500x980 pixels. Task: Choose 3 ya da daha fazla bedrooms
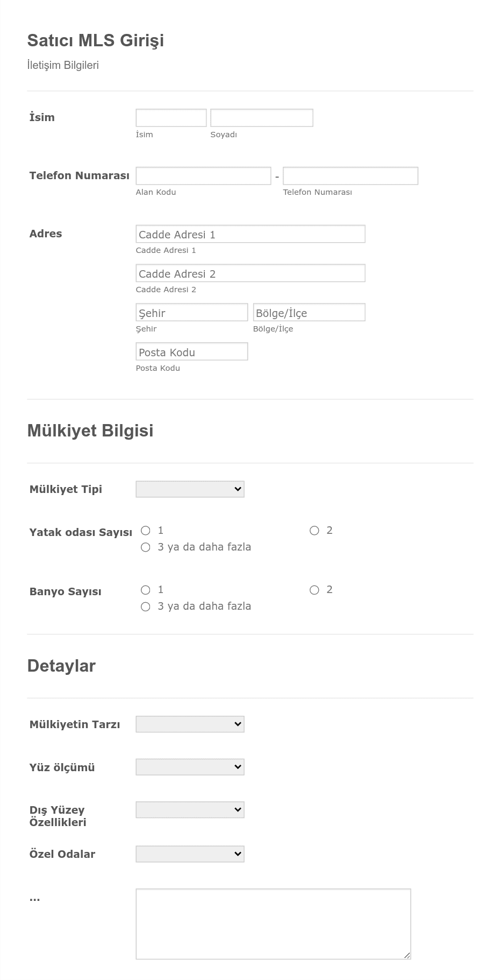pos(146,547)
